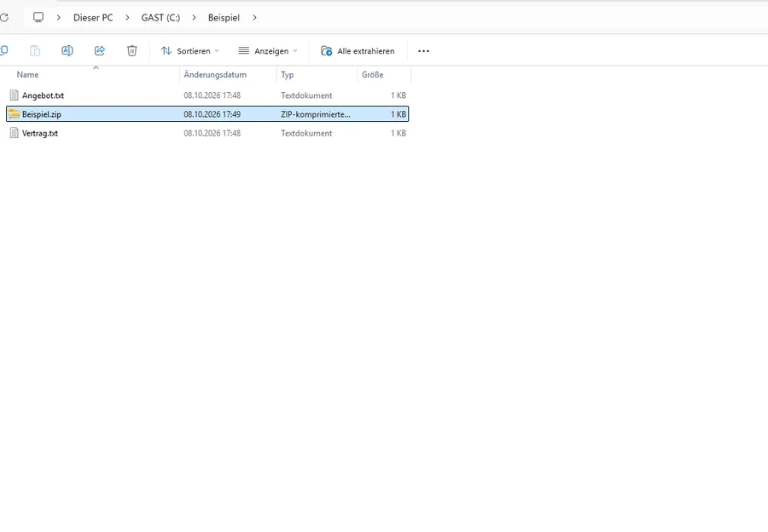
Task: Select Dieser PC in breadcrumb
Action: pos(93,18)
